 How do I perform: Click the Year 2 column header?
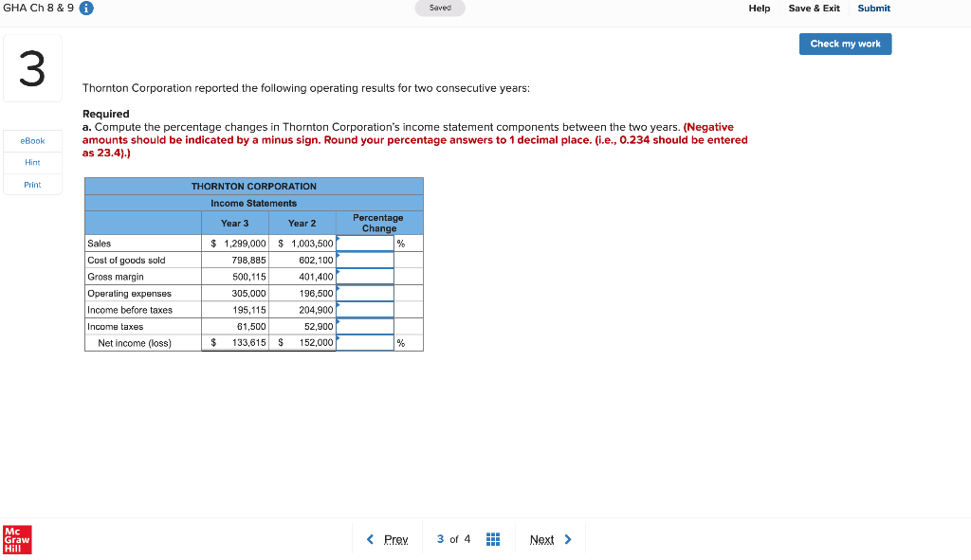(x=302, y=224)
